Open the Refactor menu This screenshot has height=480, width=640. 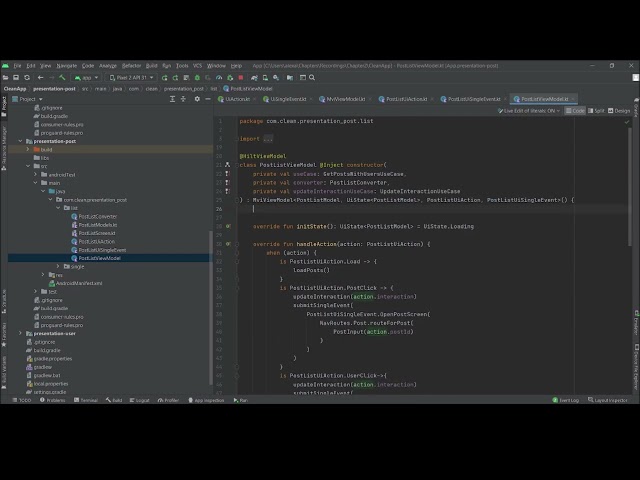pyautogui.click(x=131, y=66)
